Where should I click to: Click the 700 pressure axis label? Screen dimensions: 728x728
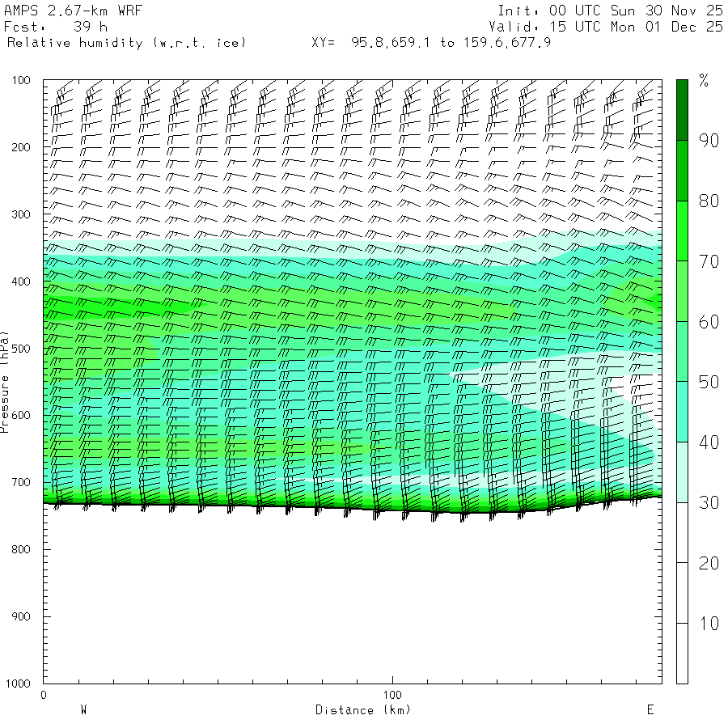coord(21,482)
